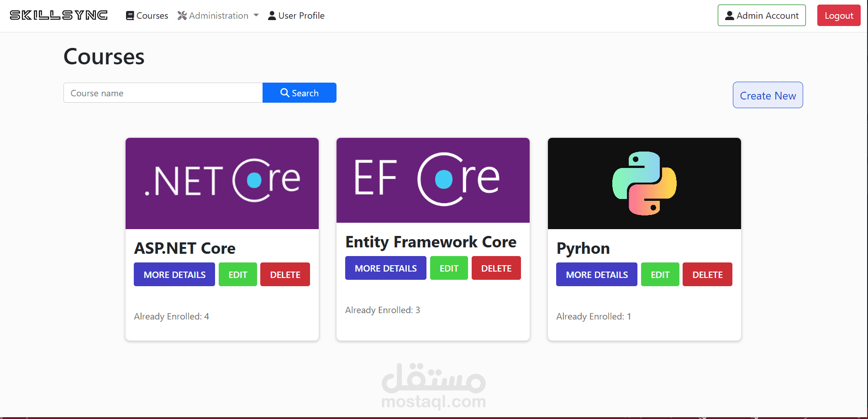Click the Pyrhon course title

coord(583,248)
